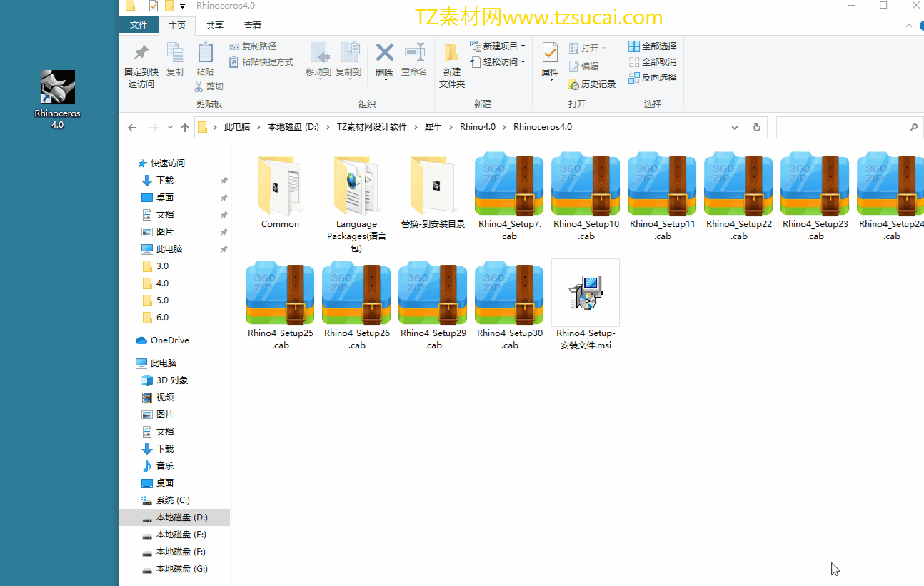Screen dimensions: 924x586
Task: Open the recent locations dropdown arrow
Action: pos(170,128)
